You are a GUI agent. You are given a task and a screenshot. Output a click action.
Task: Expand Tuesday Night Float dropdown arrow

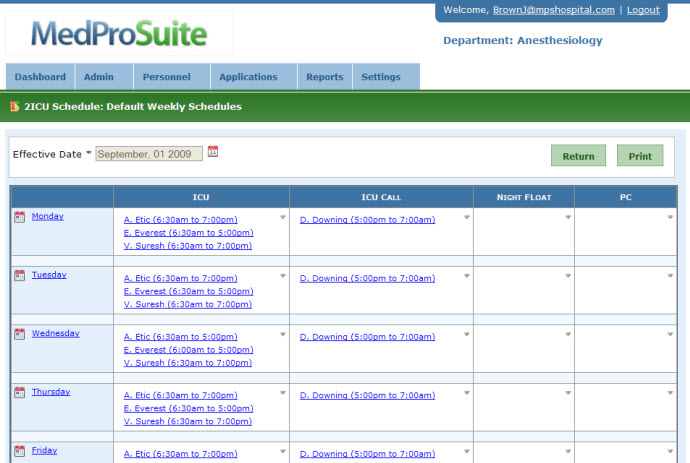pyautogui.click(x=568, y=276)
